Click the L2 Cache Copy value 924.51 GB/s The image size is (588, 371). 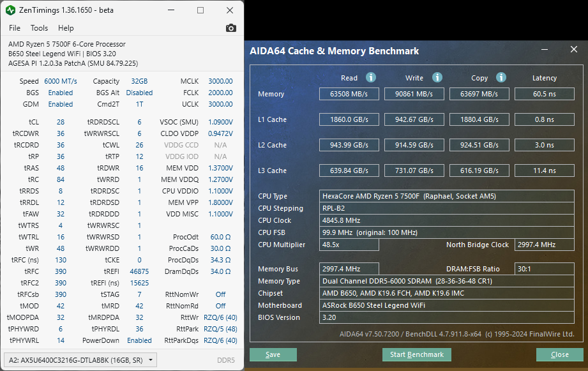(x=479, y=145)
